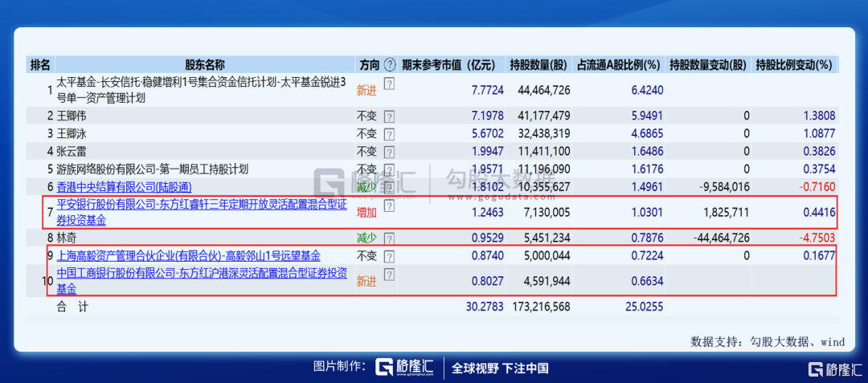Select shareholder name 王卿伟
The width and height of the screenshot is (868, 383).
click(x=72, y=116)
